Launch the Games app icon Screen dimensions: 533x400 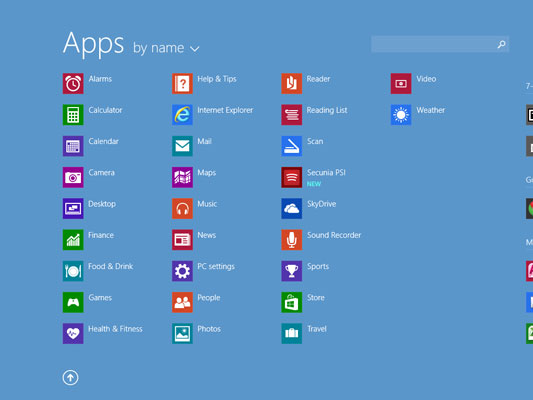point(73,302)
